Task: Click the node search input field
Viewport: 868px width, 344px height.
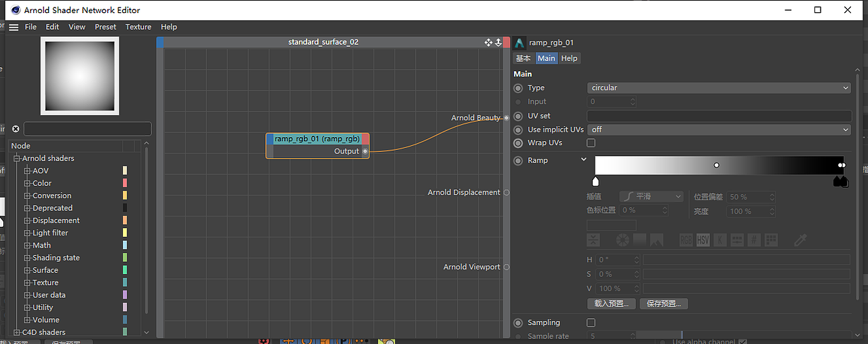Action: [x=87, y=129]
